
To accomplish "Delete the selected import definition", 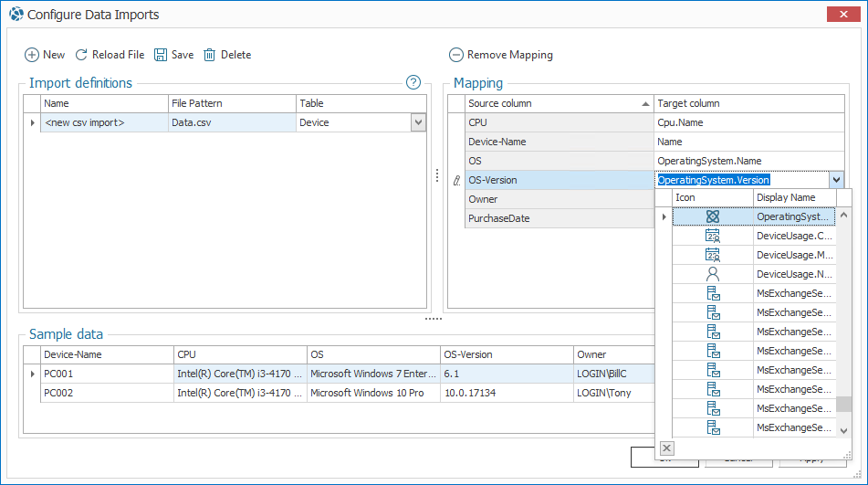I will 227,55.
